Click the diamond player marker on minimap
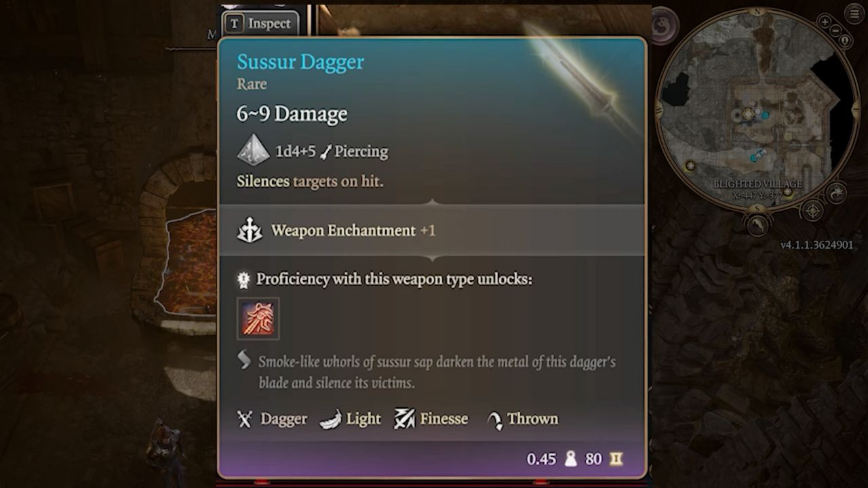Image resolution: width=868 pixels, height=488 pixels. point(748,115)
